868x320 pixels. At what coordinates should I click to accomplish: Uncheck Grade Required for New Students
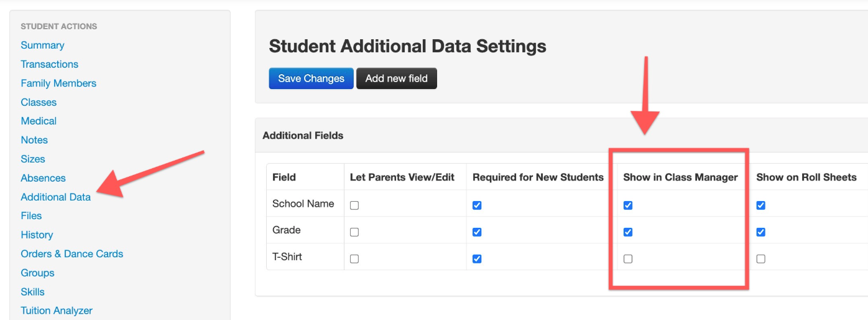coord(477,232)
